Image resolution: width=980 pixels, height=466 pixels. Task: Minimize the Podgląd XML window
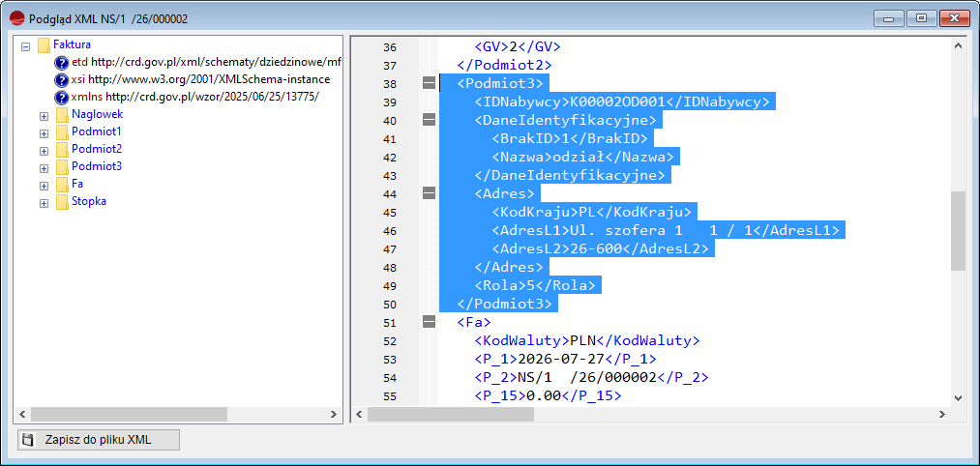pos(889,18)
